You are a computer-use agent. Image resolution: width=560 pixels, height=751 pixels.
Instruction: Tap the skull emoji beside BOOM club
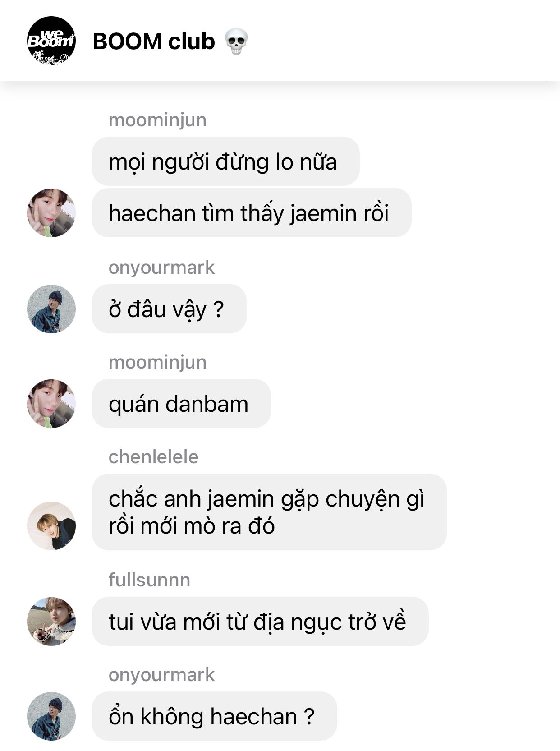pos(236,41)
